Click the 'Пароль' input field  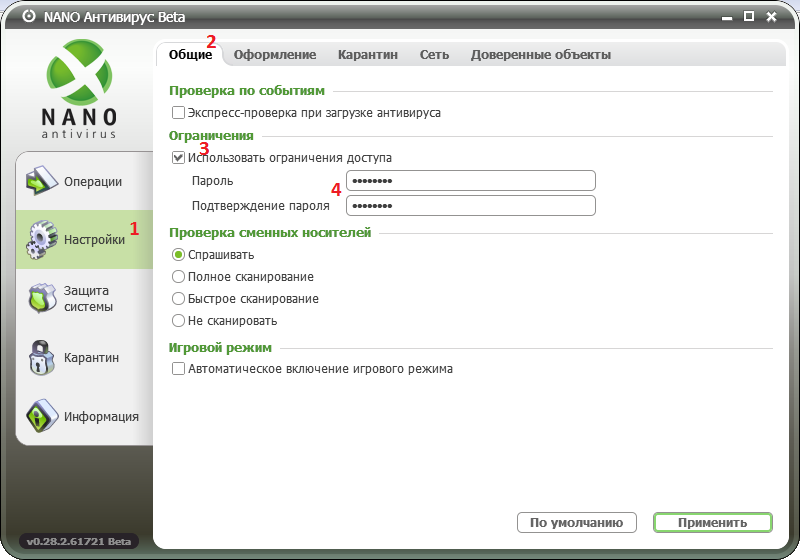pyautogui.click(x=470, y=181)
